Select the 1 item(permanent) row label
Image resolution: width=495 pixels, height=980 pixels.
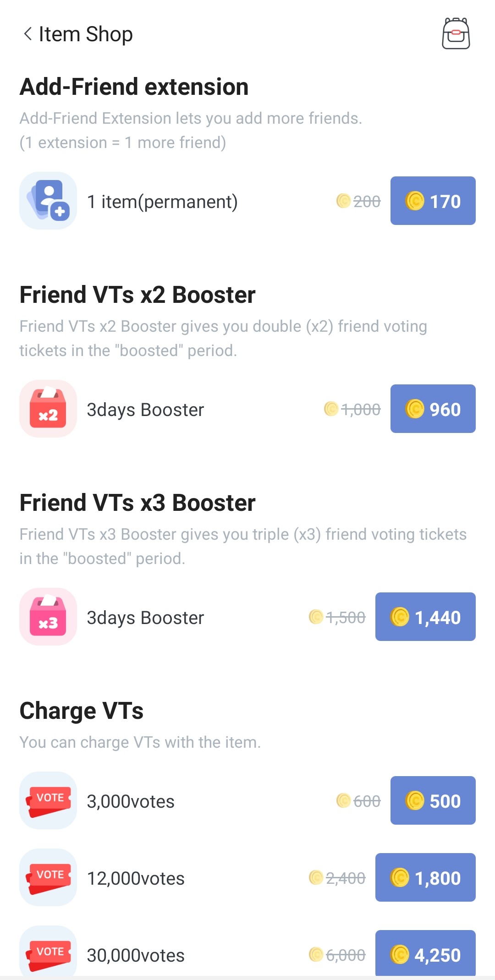(x=162, y=202)
